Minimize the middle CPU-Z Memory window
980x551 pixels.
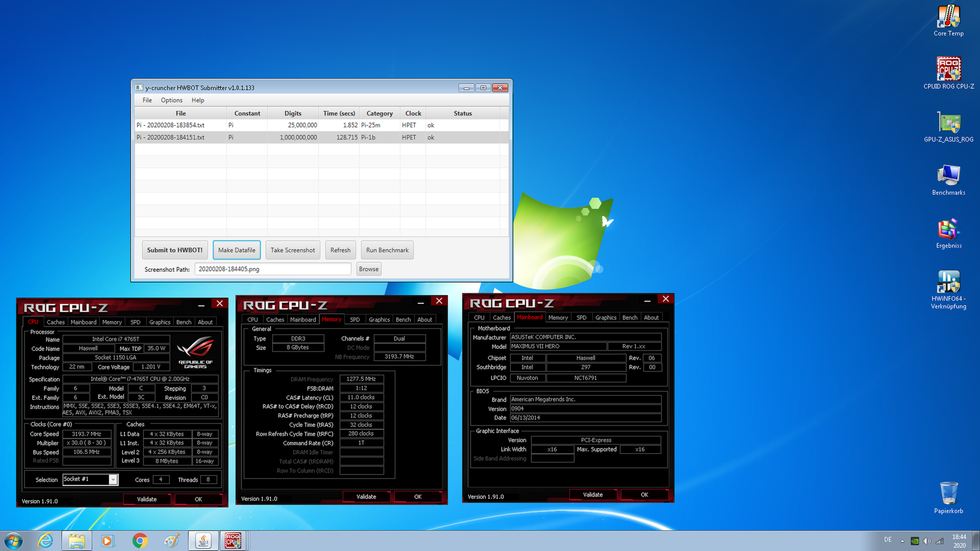[x=421, y=303]
